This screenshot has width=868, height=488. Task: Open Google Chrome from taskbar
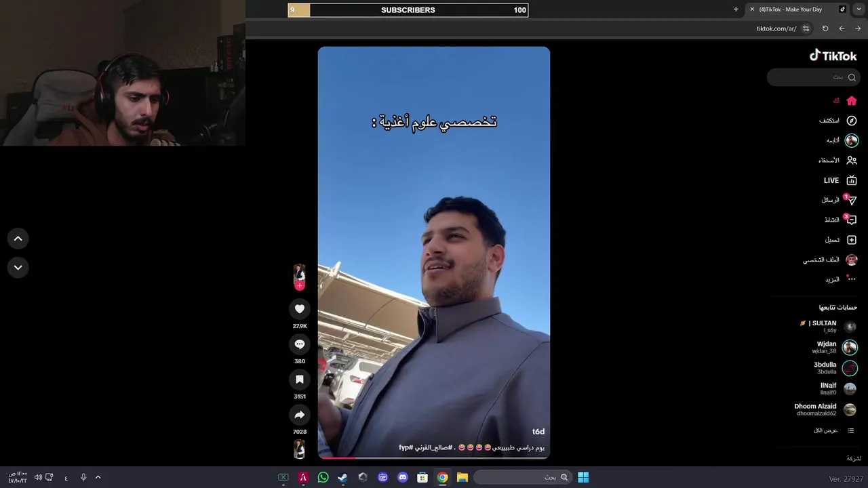click(x=442, y=477)
